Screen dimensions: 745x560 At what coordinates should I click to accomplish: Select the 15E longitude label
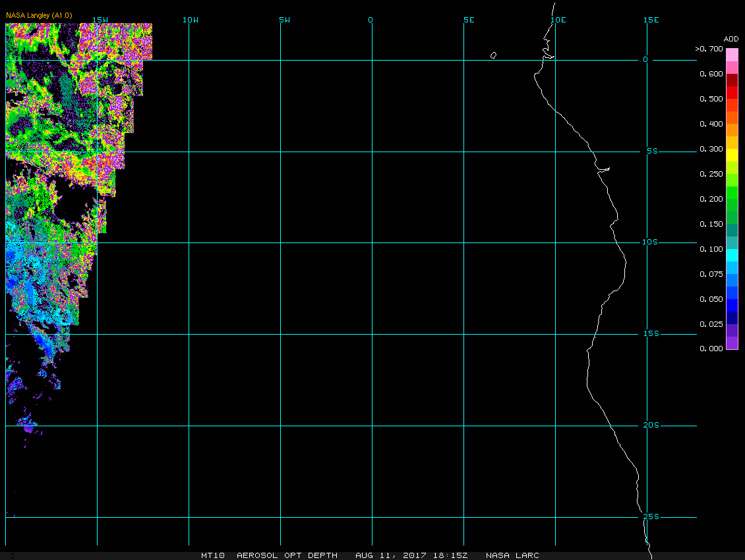click(651, 20)
